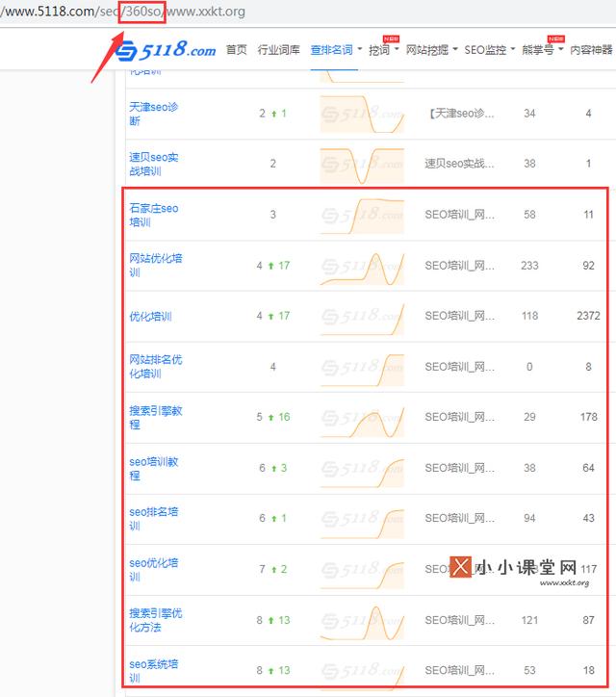The height and width of the screenshot is (697, 616).
Task: Open the 行业词库 nav item
Action: coord(278,50)
